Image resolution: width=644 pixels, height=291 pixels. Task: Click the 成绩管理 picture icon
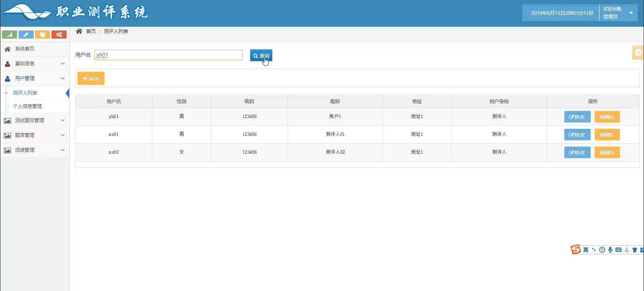pos(7,150)
